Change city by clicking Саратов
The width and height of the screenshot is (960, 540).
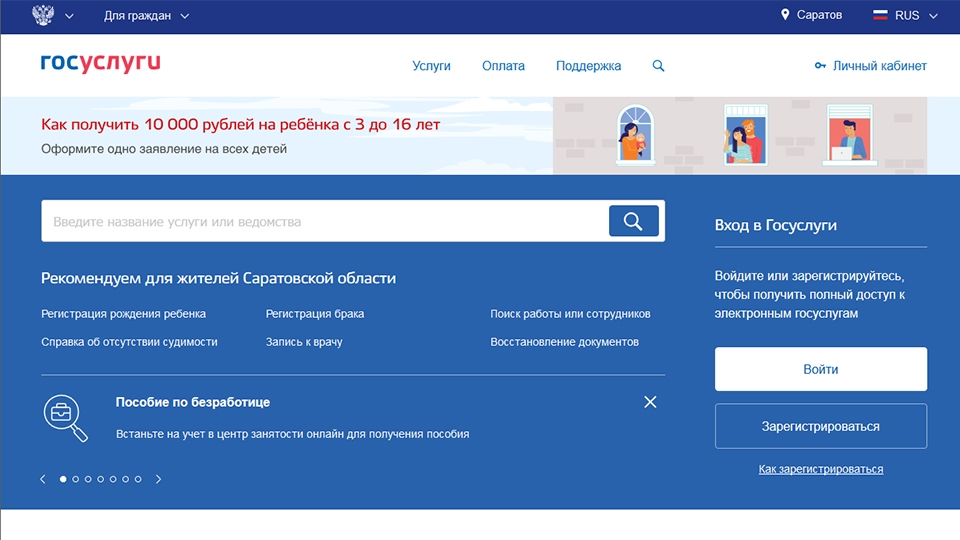click(x=819, y=15)
